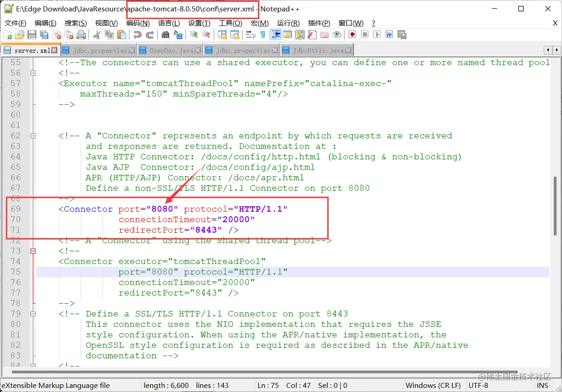
Task: Toggle the Indent Guide toolbar icon
Action: (x=275, y=35)
